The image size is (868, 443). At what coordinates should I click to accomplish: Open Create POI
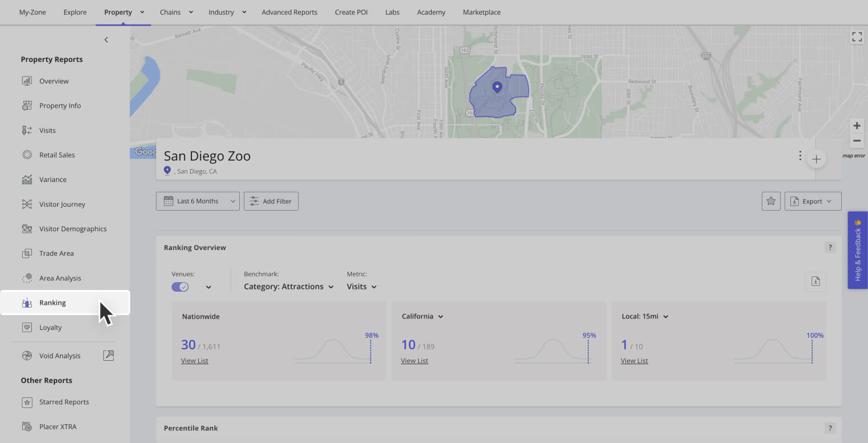[351, 12]
